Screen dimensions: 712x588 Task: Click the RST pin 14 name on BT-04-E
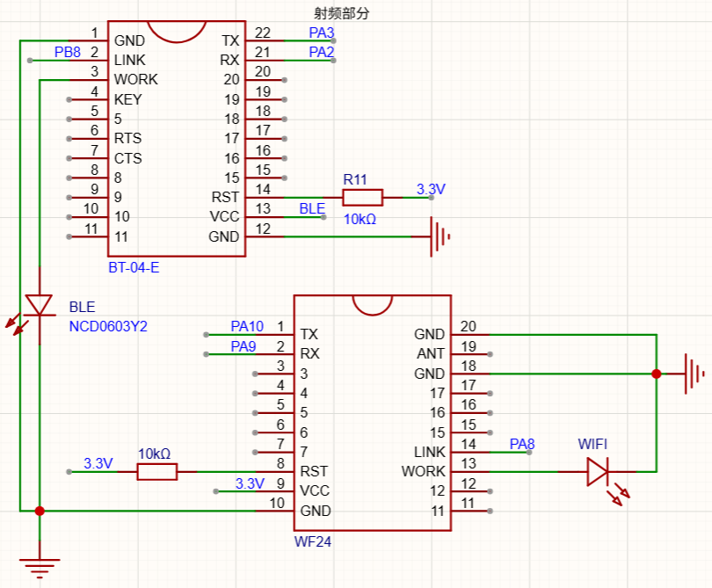point(225,197)
